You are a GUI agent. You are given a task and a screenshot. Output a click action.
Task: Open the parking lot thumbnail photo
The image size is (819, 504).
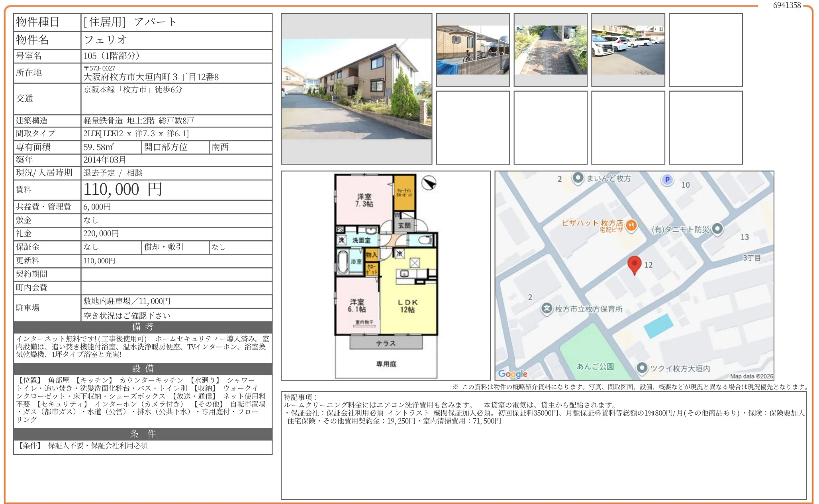pyautogui.click(x=628, y=50)
